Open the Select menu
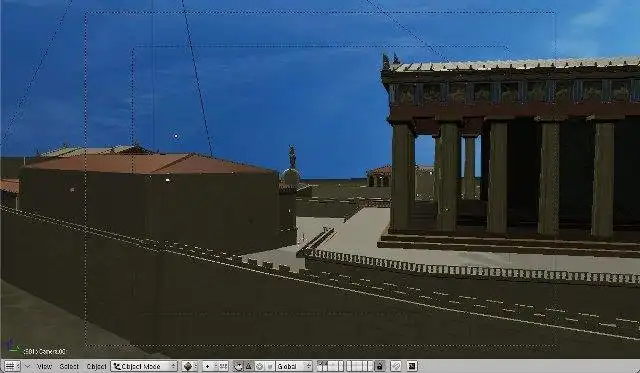 tap(69, 366)
